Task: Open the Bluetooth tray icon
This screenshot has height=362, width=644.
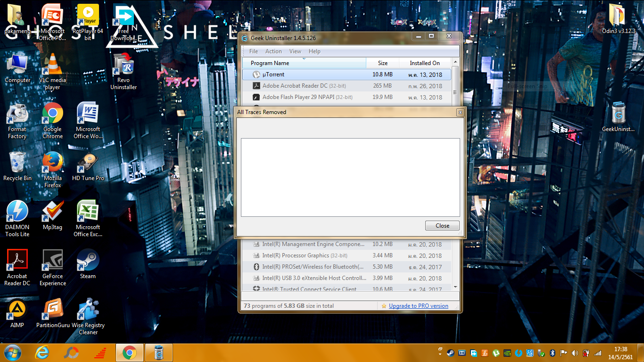Action: 553,353
